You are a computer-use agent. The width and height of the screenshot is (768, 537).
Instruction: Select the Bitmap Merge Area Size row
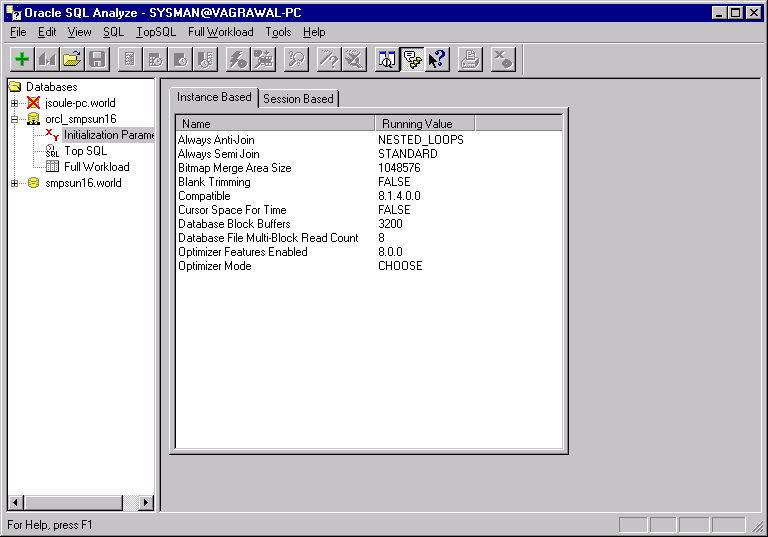click(x=369, y=168)
